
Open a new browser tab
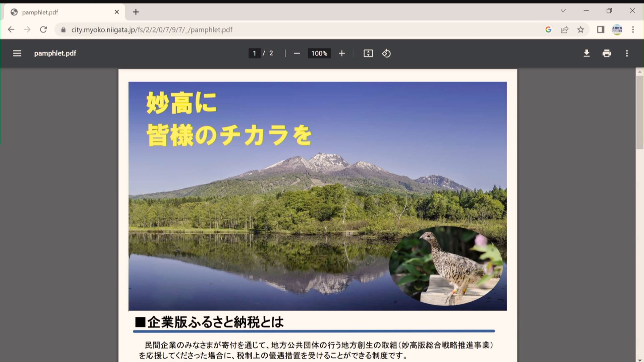tap(136, 12)
